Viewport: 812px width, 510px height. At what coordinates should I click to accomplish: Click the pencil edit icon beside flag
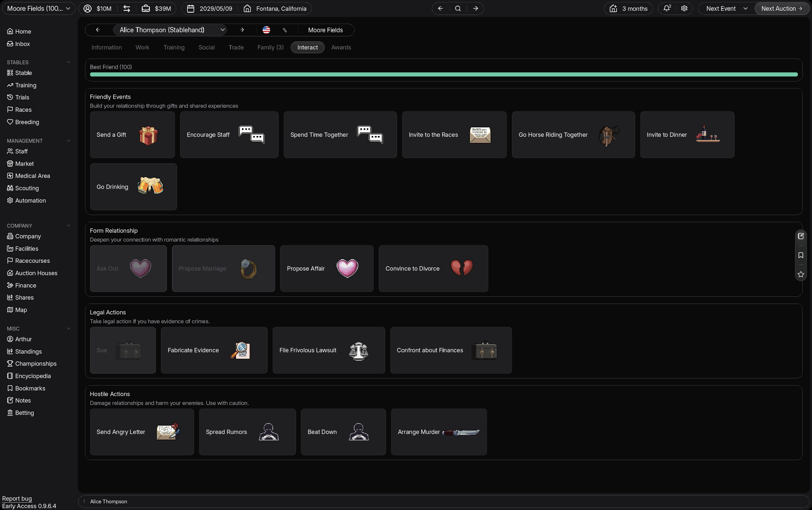point(285,30)
